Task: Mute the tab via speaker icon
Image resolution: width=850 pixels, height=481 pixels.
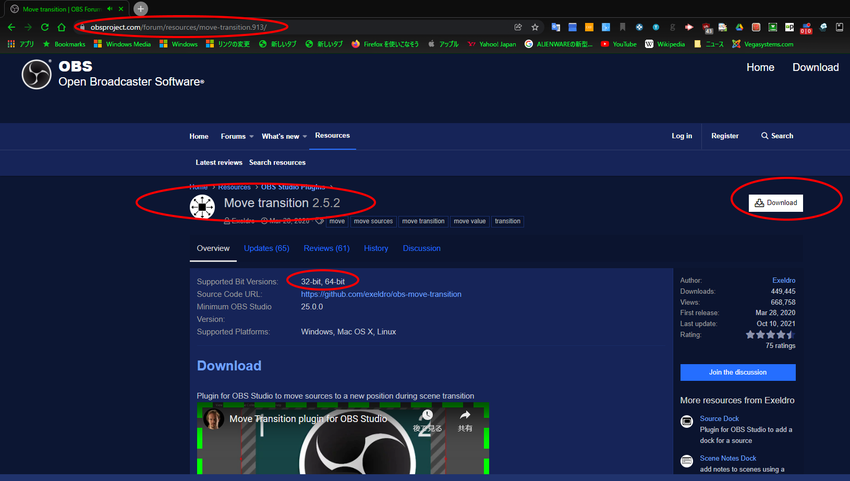Action: click(x=110, y=9)
